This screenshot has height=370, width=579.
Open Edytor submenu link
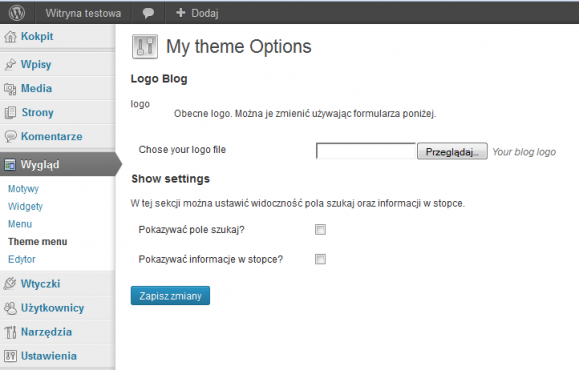(22, 259)
